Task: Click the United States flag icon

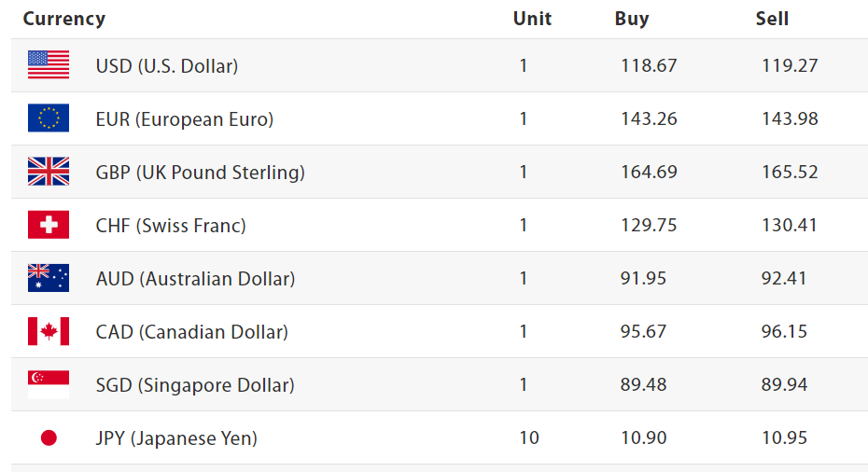Action: click(49, 65)
